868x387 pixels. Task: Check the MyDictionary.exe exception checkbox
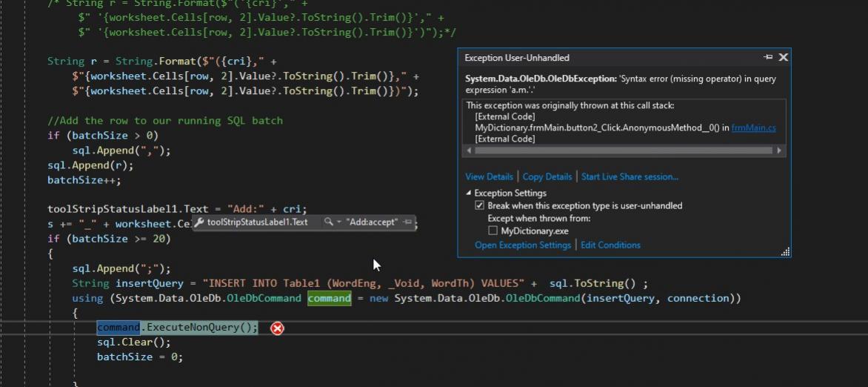tap(493, 231)
